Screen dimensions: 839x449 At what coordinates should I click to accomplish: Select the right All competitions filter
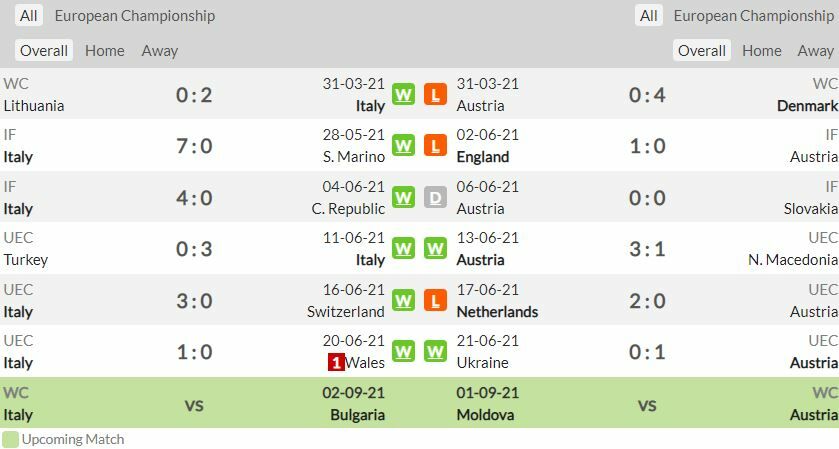click(649, 16)
